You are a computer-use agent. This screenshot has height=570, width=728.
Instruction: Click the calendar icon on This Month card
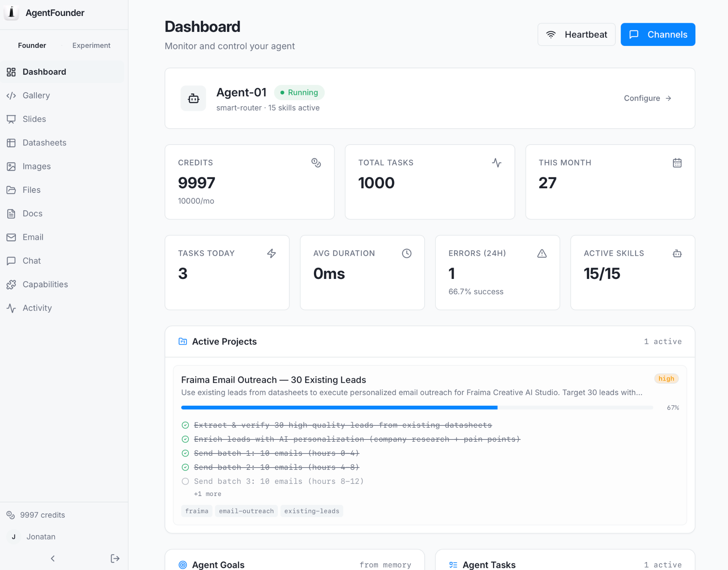click(677, 163)
